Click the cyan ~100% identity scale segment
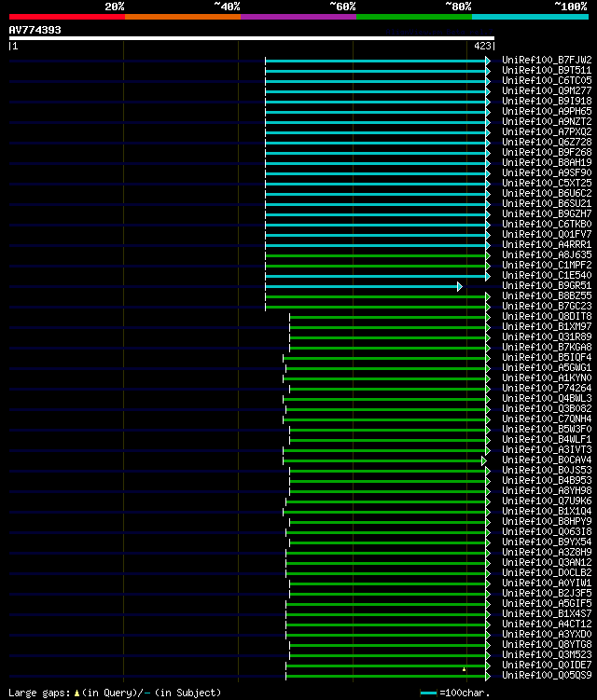This screenshot has width=597, height=700. [530, 17]
